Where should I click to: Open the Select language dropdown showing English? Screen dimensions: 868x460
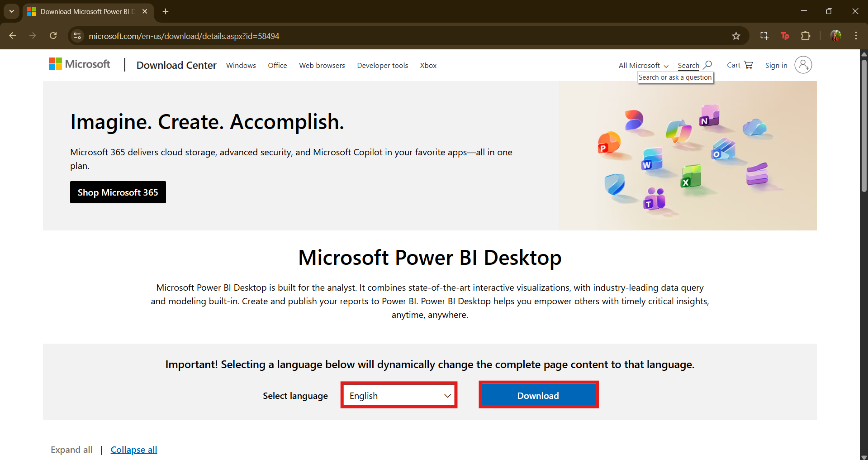point(399,395)
